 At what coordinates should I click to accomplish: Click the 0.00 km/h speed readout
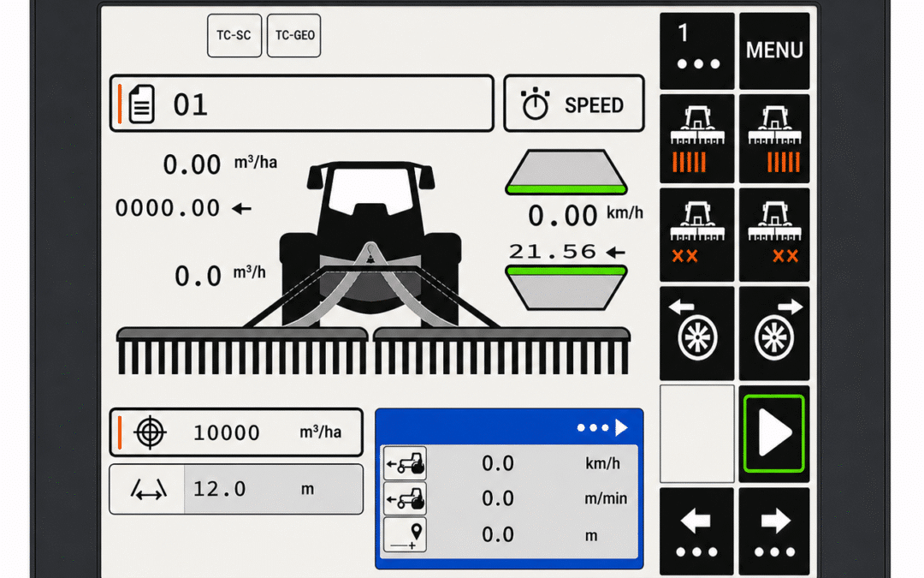(563, 216)
